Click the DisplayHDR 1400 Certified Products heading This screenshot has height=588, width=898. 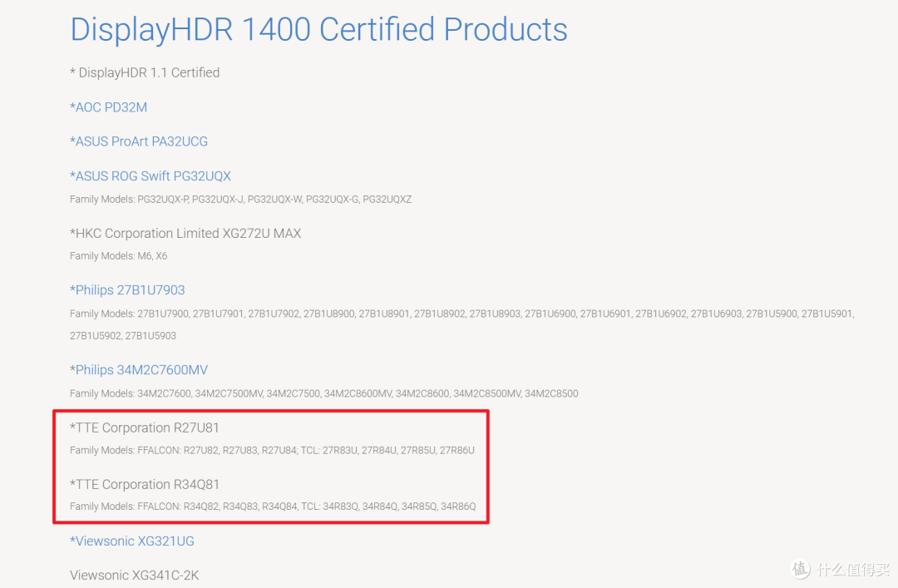click(x=318, y=30)
